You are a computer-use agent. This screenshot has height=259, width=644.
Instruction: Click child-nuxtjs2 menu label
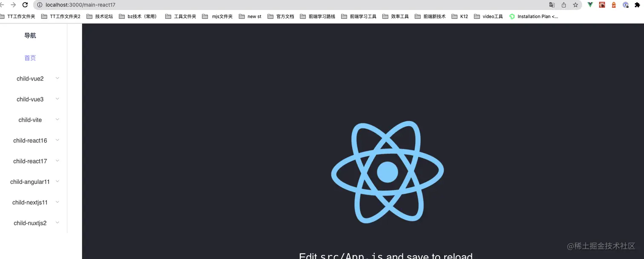coord(30,223)
